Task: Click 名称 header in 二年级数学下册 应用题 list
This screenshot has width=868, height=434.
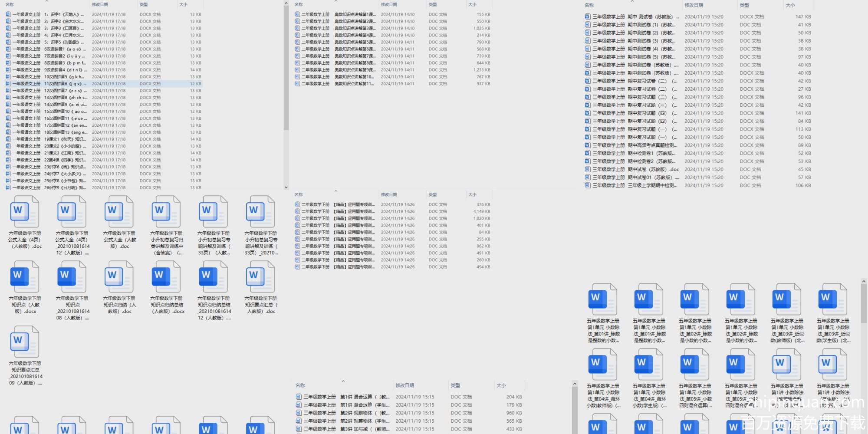Action: (299, 194)
